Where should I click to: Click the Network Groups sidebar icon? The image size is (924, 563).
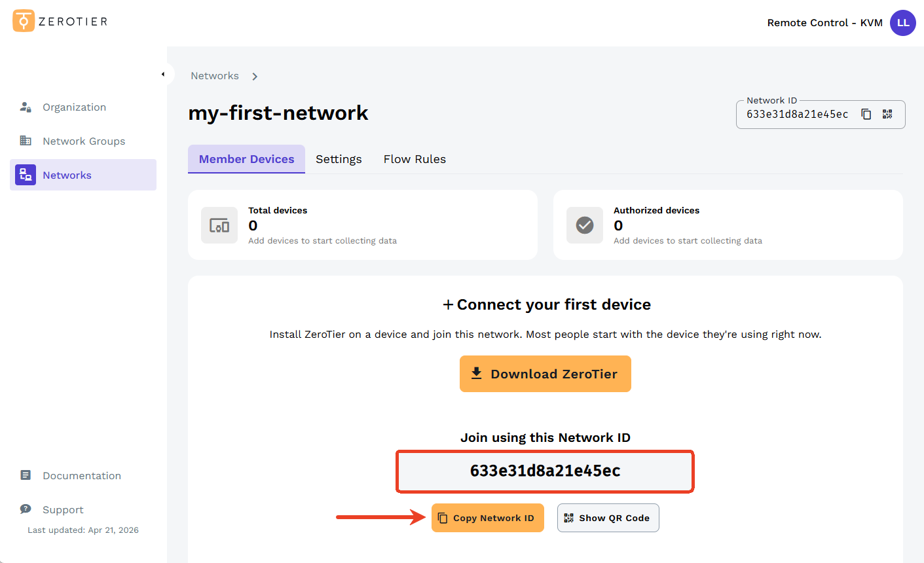26,140
